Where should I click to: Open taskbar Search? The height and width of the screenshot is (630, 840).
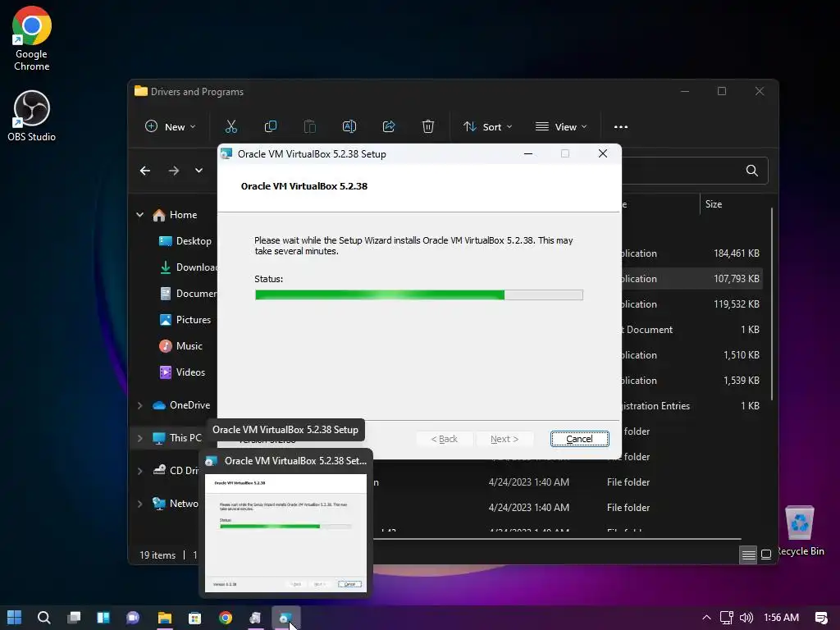click(44, 618)
